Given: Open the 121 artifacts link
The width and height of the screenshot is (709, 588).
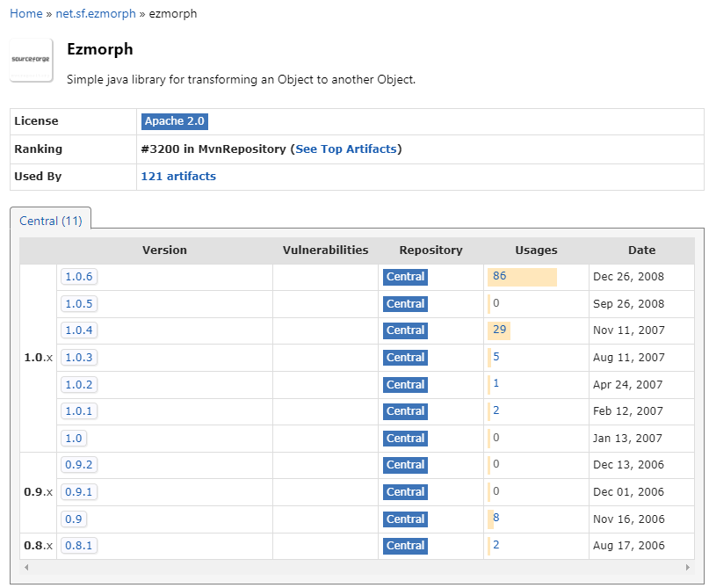Looking at the screenshot, I should (x=178, y=176).
